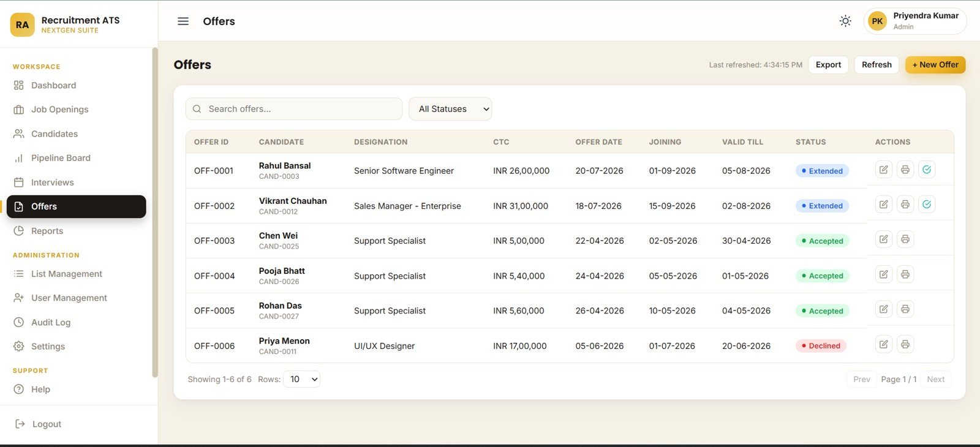This screenshot has width=980, height=447.
Task: Open Settings page
Action: 77,347
